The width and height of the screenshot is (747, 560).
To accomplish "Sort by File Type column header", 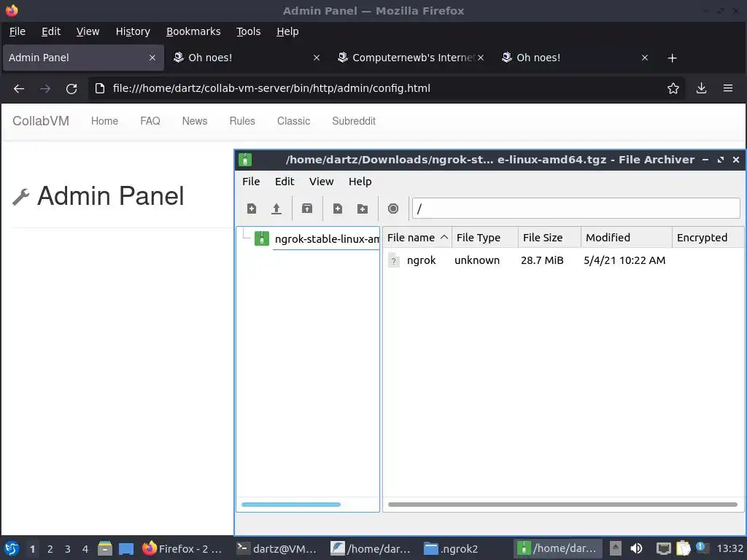I will pyautogui.click(x=485, y=238).
